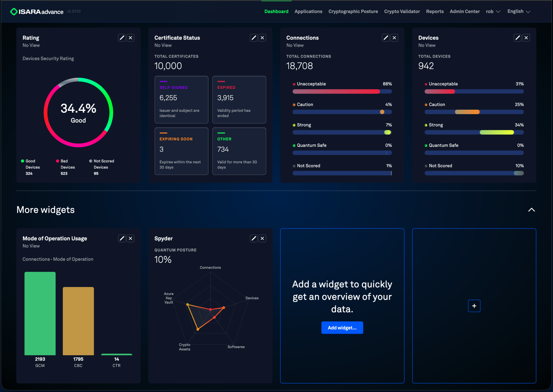Click the Add widget... button
Screen dimensions: 553x392
coord(342,328)
